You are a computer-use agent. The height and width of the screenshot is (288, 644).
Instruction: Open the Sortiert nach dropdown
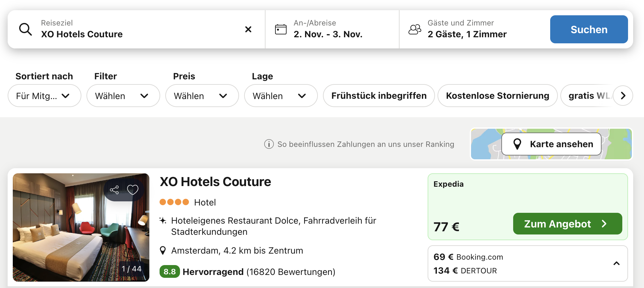tap(44, 96)
